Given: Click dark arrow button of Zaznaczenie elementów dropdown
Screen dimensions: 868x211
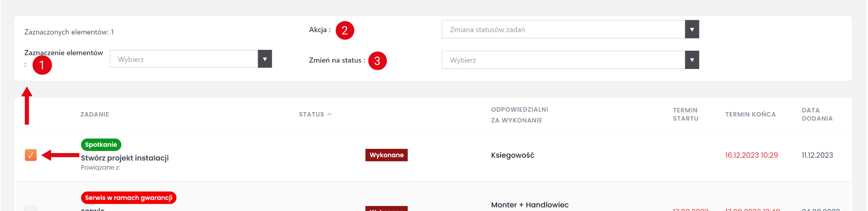Looking at the screenshot, I should [265, 59].
